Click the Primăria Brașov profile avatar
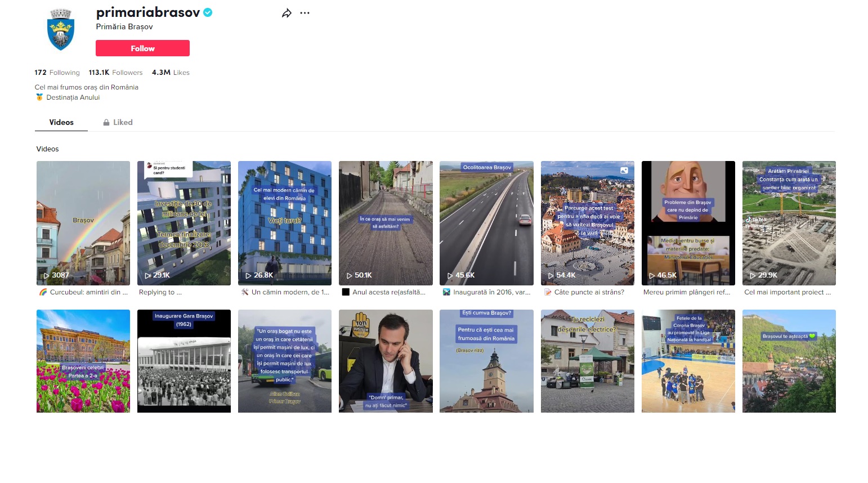 tap(61, 30)
